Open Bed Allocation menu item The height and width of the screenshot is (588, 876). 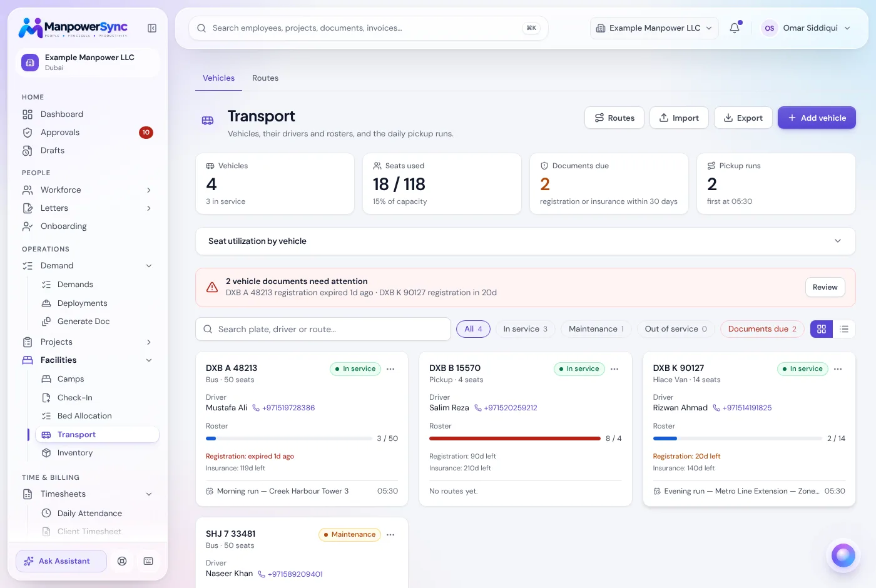coord(97,416)
